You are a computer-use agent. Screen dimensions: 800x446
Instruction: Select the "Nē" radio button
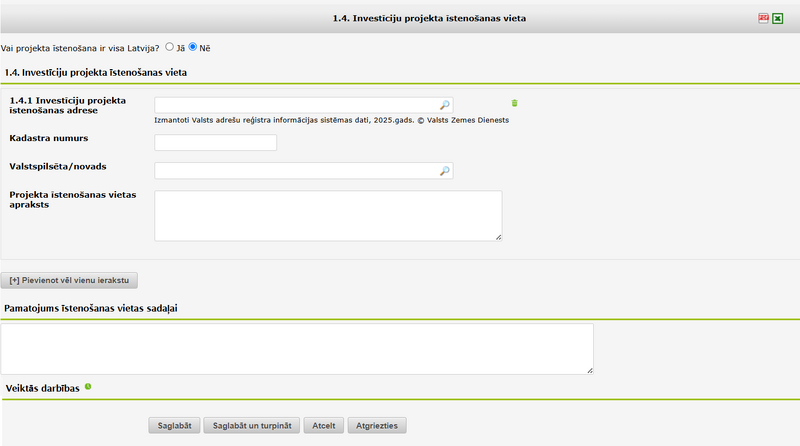[193, 47]
